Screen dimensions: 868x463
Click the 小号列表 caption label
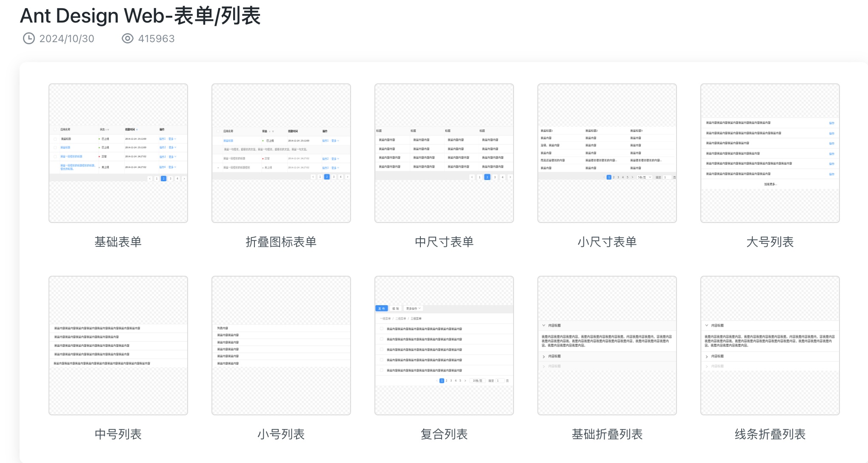281,434
